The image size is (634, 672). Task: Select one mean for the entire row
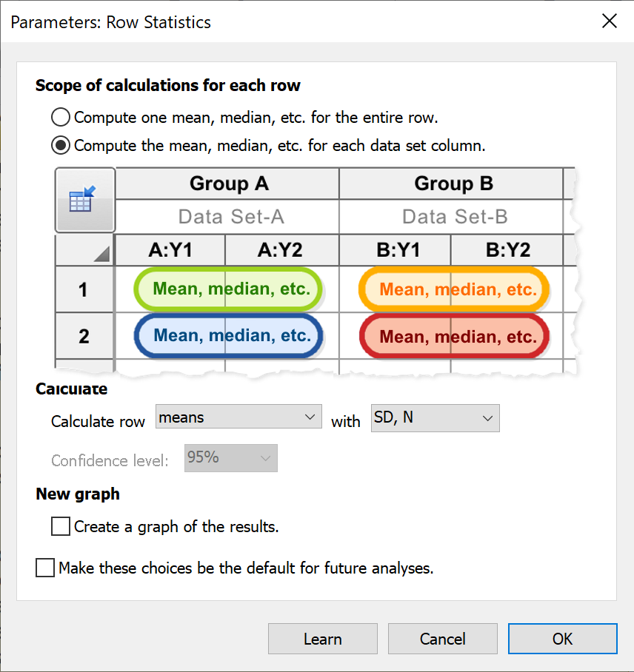pyautogui.click(x=61, y=117)
